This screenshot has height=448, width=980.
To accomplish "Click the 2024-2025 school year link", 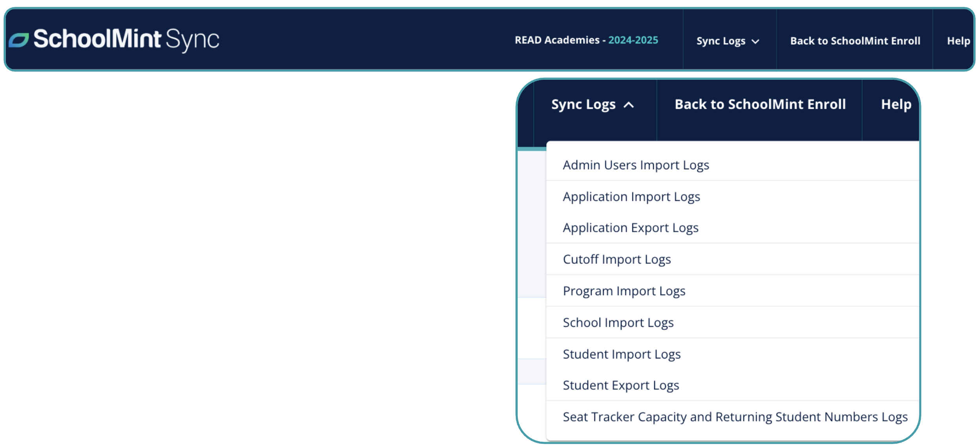I will click(633, 40).
